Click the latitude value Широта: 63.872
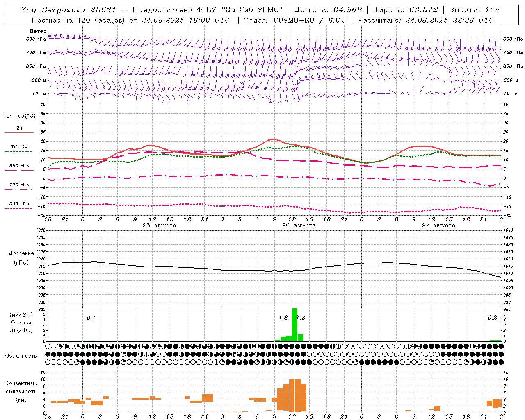The height and width of the screenshot is (420, 525). [406, 10]
